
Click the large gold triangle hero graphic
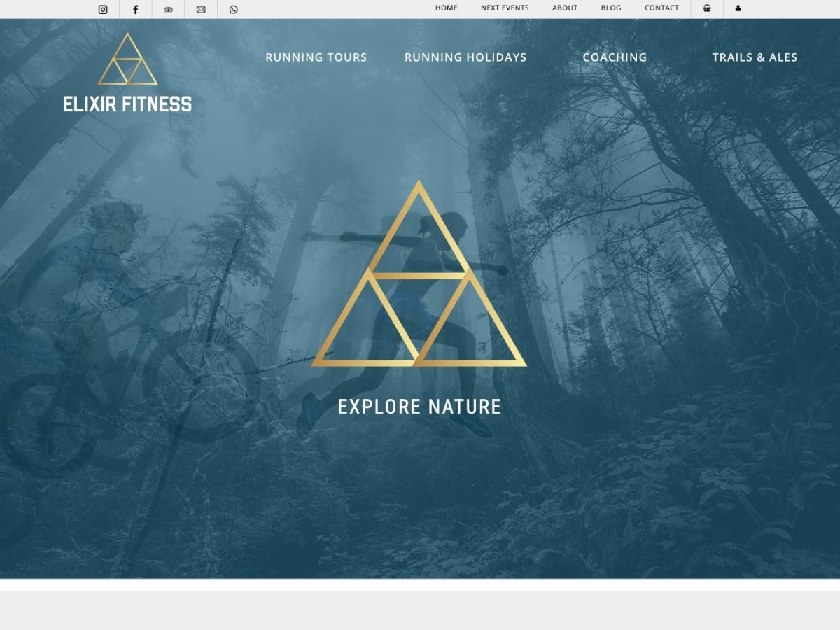419,274
